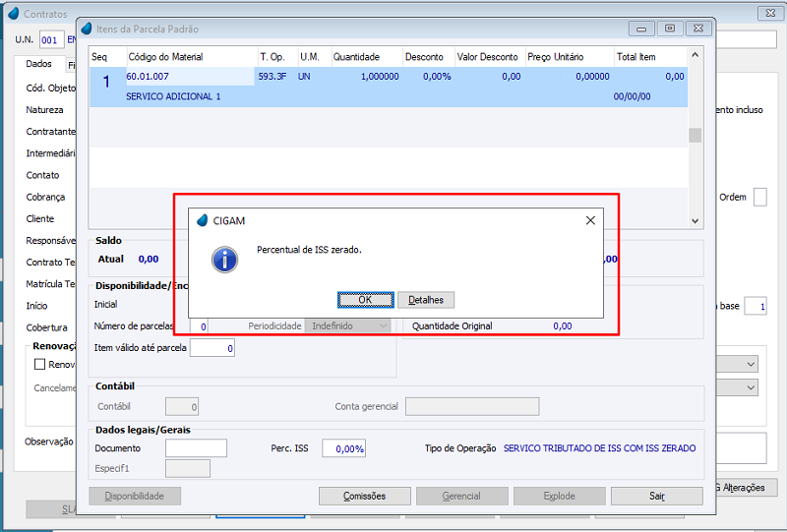787x532 pixels.
Task: Click the base field showing 1
Action: point(756,306)
